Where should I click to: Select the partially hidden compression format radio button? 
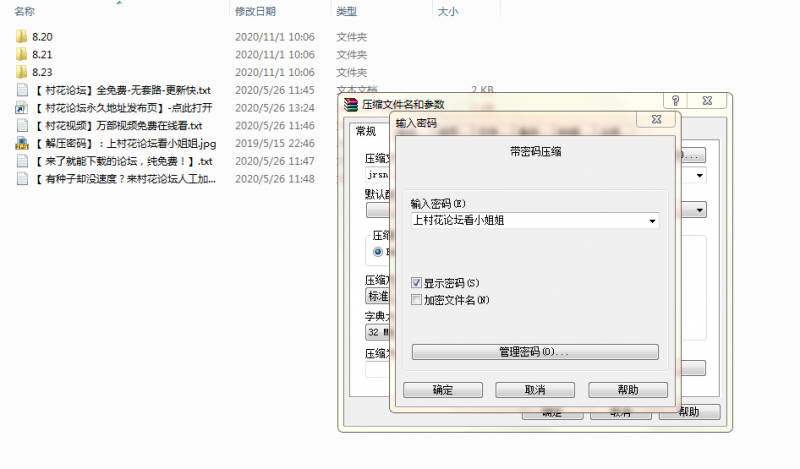(378, 252)
